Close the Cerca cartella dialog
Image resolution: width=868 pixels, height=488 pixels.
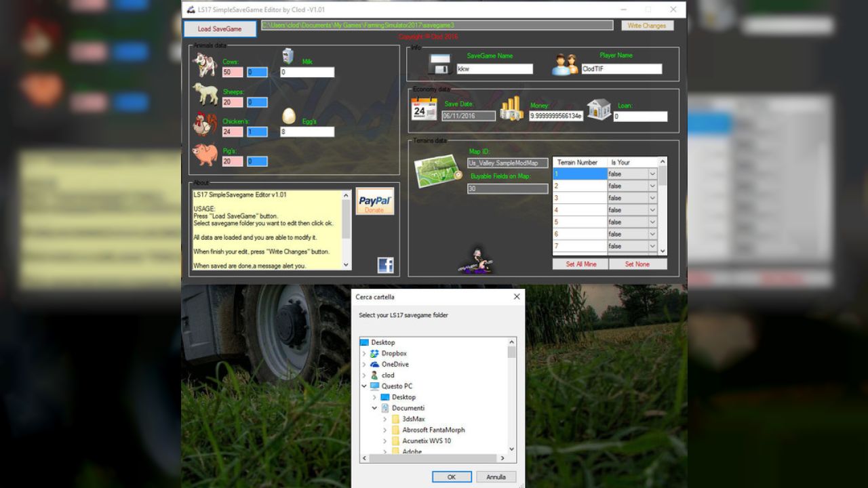[517, 297]
